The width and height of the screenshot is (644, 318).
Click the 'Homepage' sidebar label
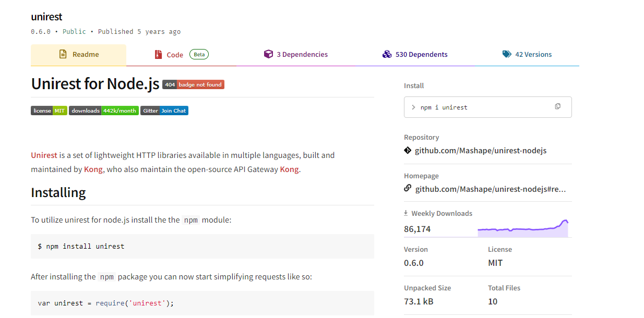point(421,176)
